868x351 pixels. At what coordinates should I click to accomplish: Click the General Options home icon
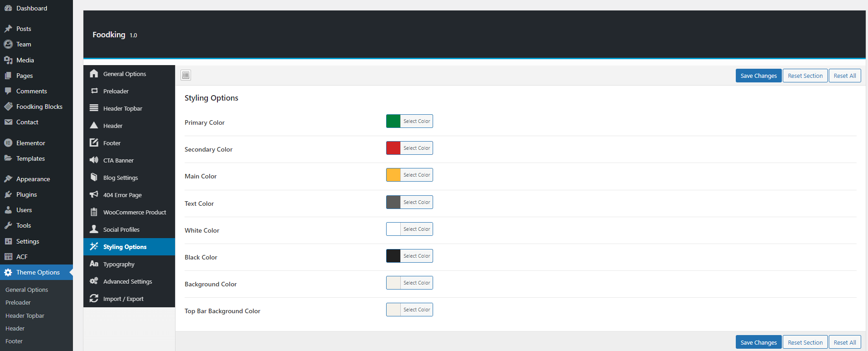94,74
